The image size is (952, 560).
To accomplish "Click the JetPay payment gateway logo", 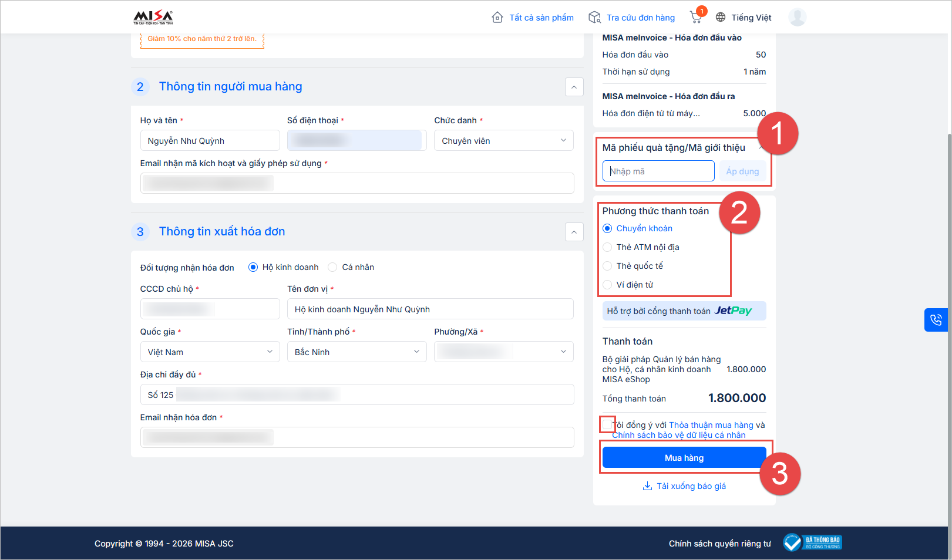I will point(733,311).
